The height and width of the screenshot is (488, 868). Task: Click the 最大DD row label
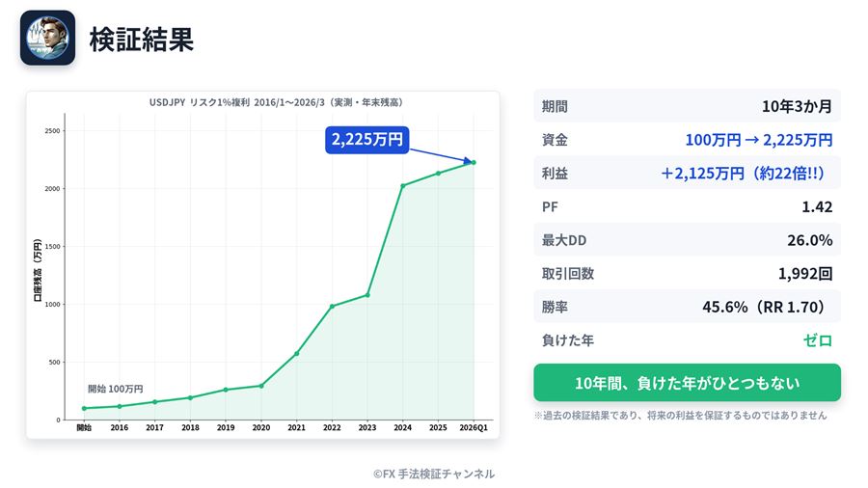[564, 240]
